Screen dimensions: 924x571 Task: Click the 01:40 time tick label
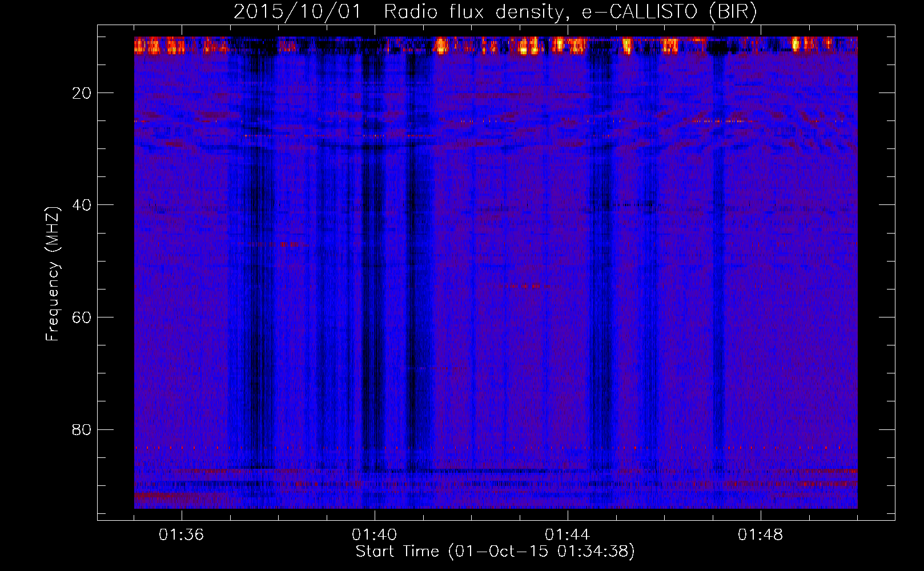(375, 535)
